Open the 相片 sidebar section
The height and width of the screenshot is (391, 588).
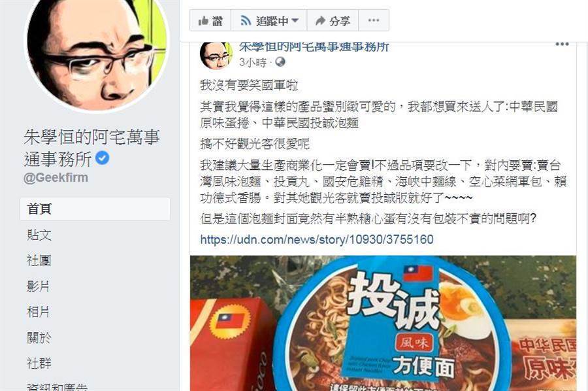point(39,312)
